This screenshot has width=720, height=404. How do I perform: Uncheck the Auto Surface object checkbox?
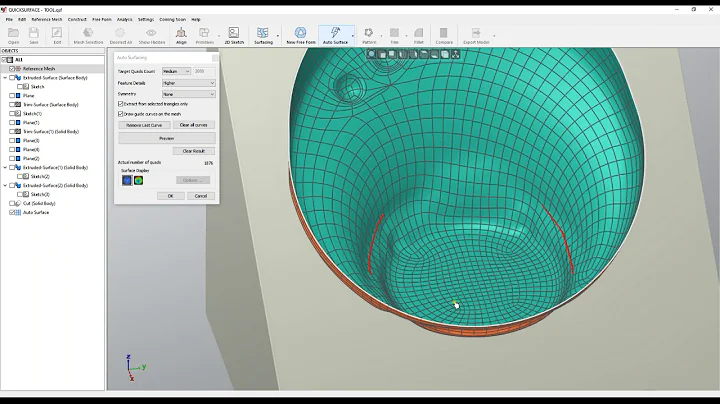[x=12, y=213]
